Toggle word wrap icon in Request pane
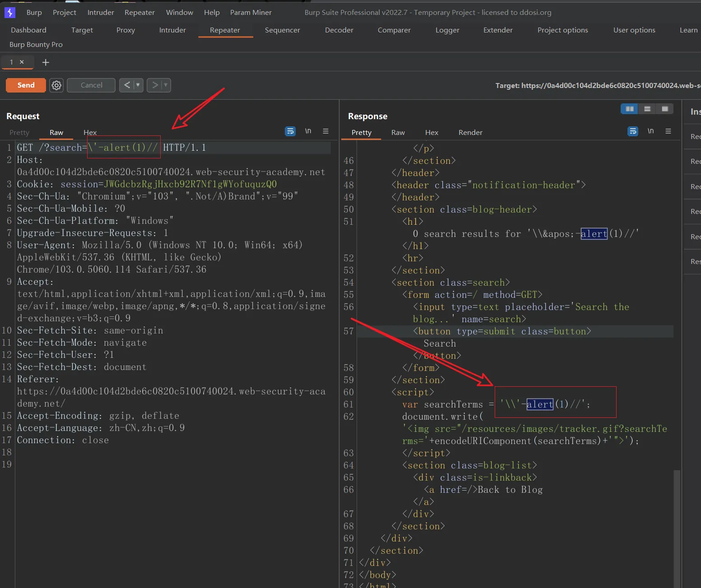This screenshot has width=701, height=588. click(x=290, y=131)
